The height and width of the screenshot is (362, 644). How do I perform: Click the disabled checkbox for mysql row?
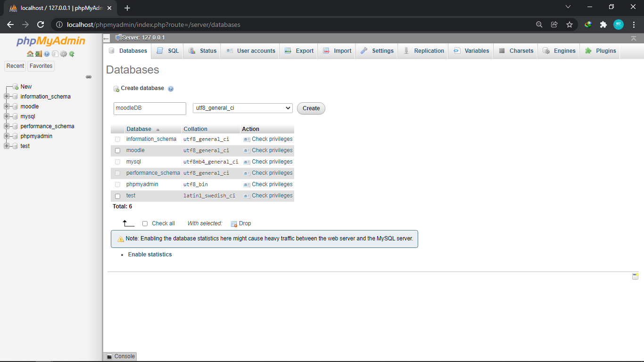[x=117, y=162]
